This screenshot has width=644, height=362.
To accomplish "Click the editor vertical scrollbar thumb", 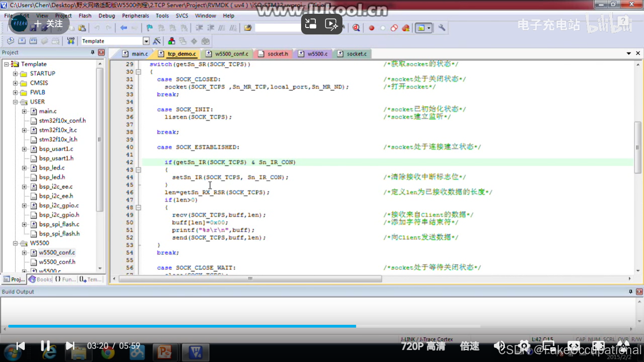I will click(x=637, y=147).
